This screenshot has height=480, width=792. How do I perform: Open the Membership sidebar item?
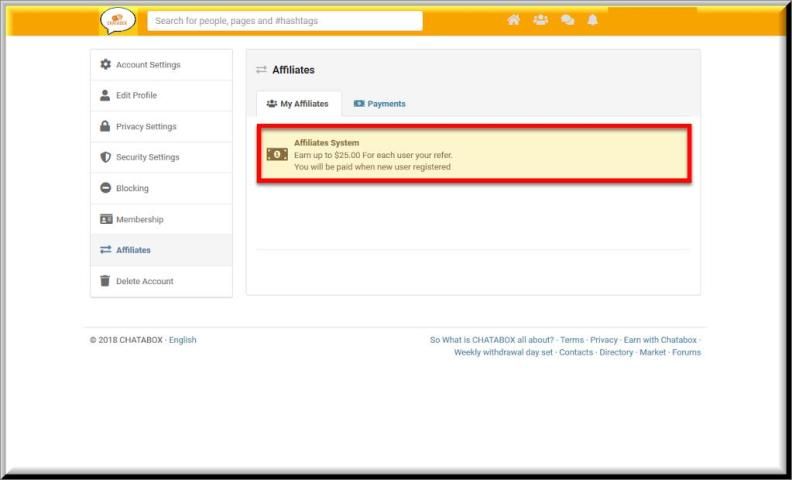click(139, 219)
